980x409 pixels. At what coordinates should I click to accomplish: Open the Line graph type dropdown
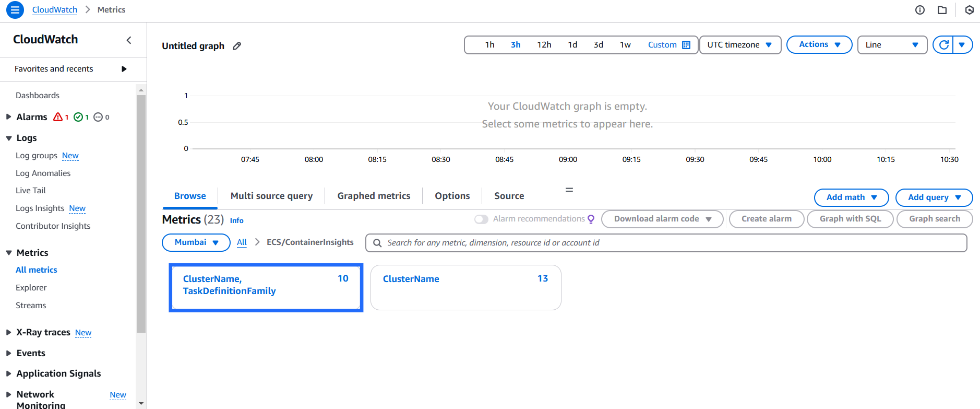(892, 45)
